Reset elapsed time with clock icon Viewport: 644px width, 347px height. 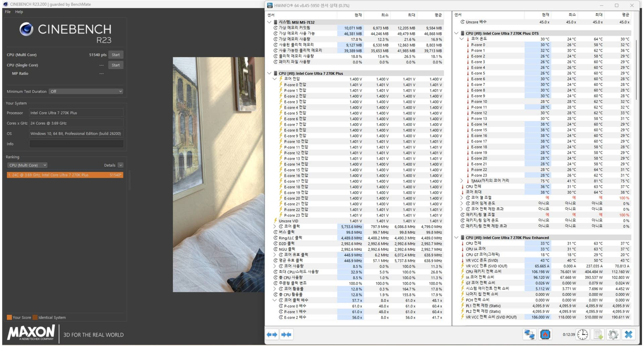tap(583, 335)
